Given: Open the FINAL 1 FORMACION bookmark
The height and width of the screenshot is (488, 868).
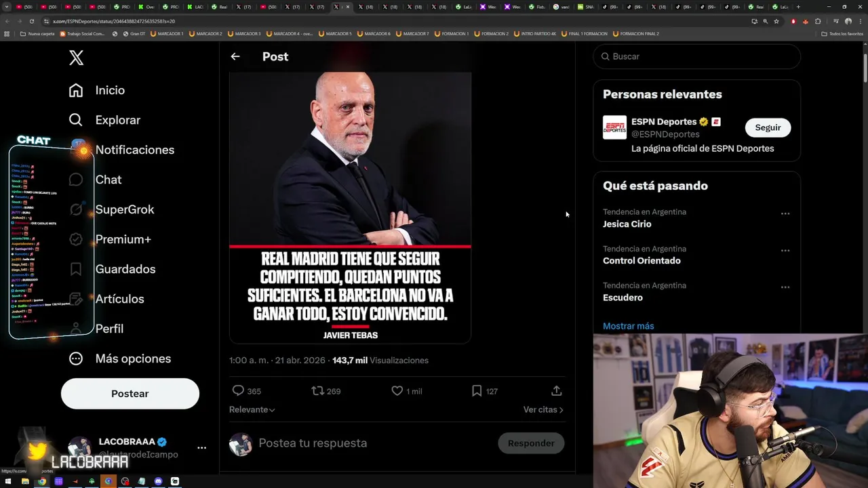Looking at the screenshot, I should 585,33.
